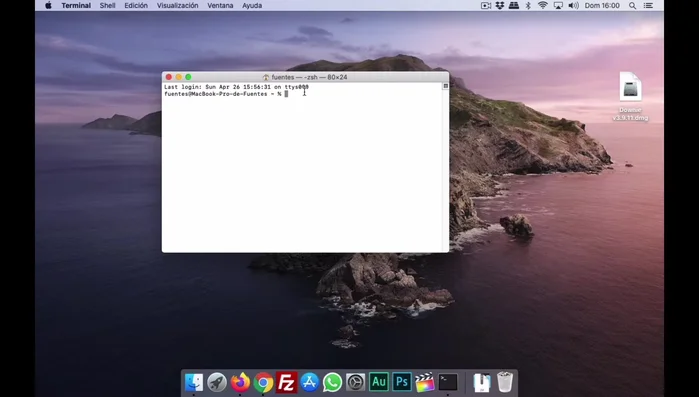Click the Terminal title bar text fuentes — -zsh
699x397 pixels.
click(309, 77)
